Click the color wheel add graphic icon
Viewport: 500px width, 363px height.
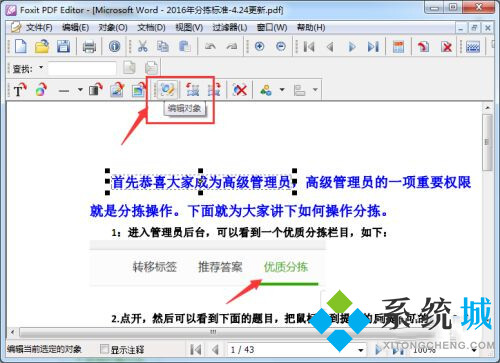click(41, 90)
